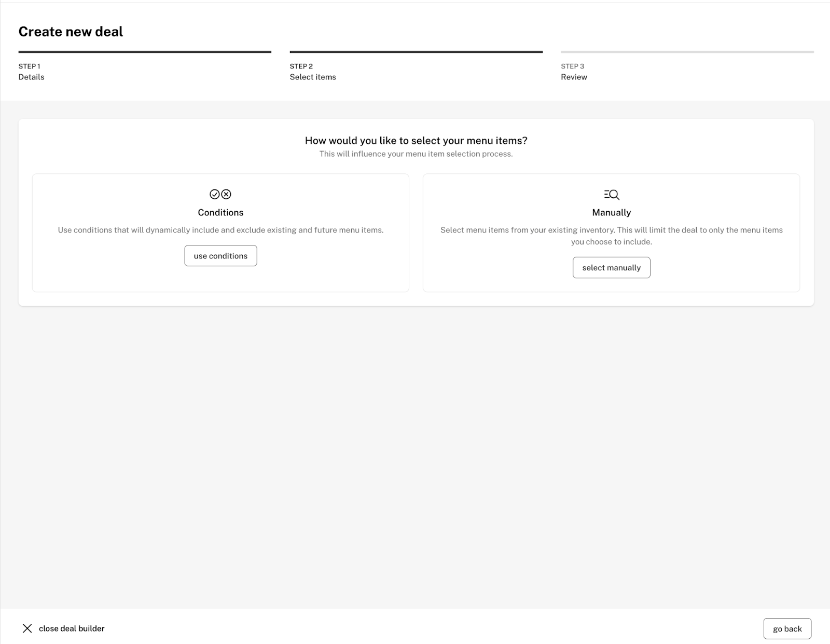Click the Step 2 progress bar
The height and width of the screenshot is (644, 830).
(x=416, y=52)
